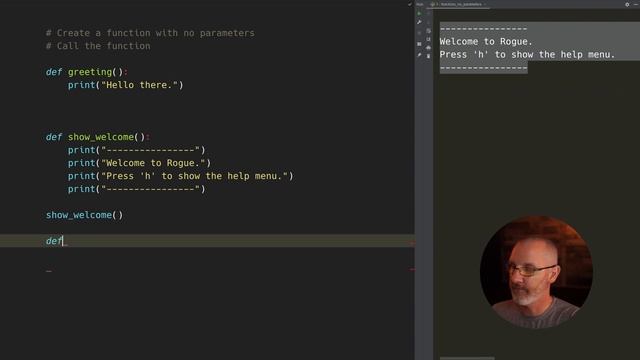Screen dimensions: 640x360
Task: Switch to functions_no_parameters run tab
Action: (x=459, y=4)
